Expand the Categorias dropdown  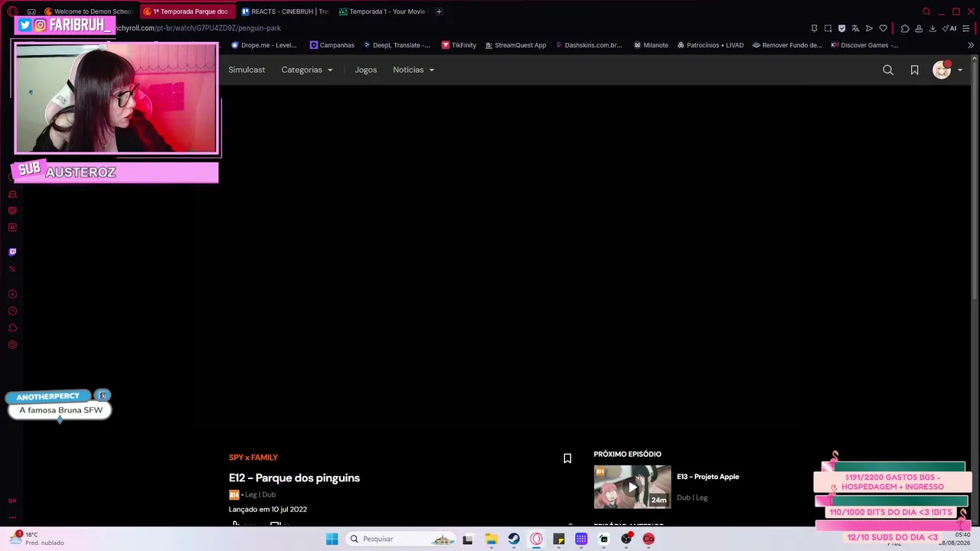pos(306,70)
